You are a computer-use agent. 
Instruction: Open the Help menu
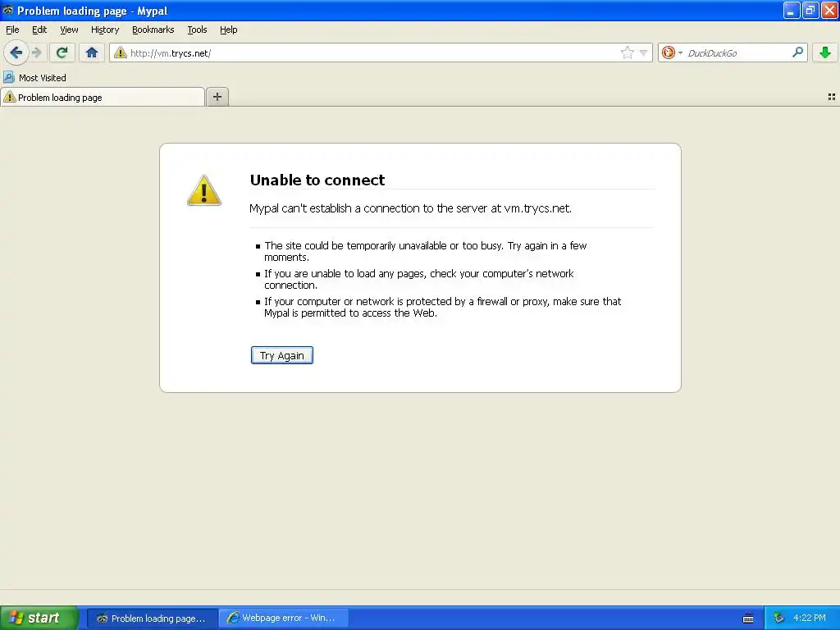point(229,30)
